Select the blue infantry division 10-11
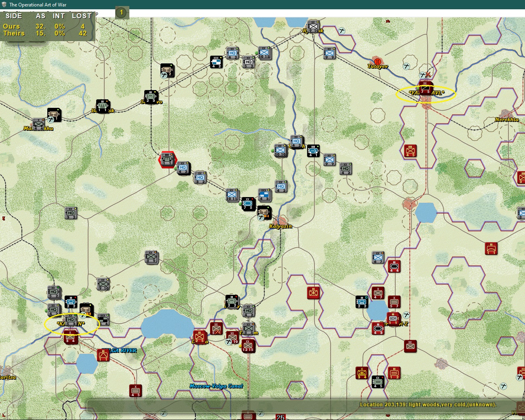This screenshot has height=420, width=525. (x=232, y=195)
